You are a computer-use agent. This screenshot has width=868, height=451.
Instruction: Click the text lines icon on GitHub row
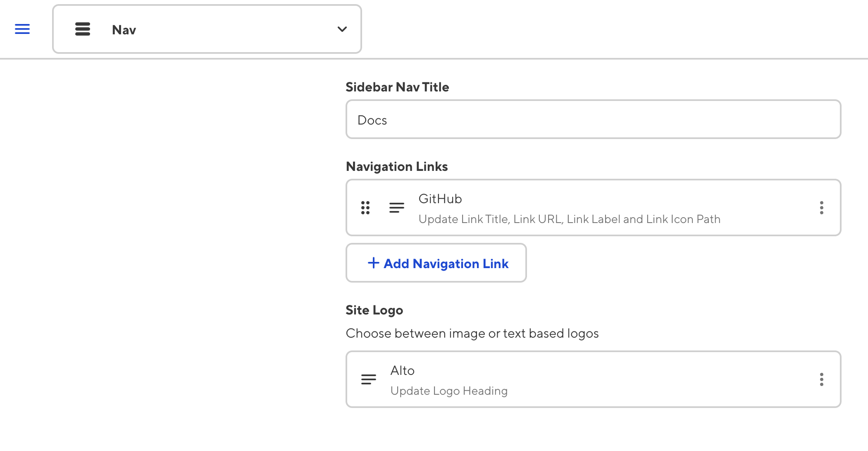(x=396, y=207)
